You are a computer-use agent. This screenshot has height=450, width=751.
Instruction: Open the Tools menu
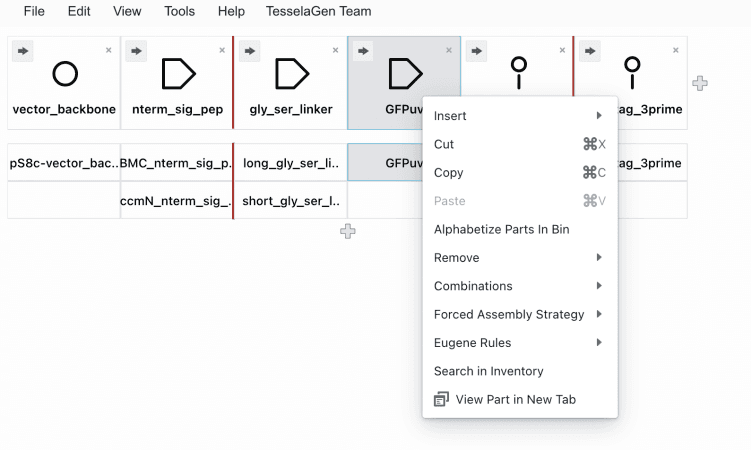coord(180,11)
